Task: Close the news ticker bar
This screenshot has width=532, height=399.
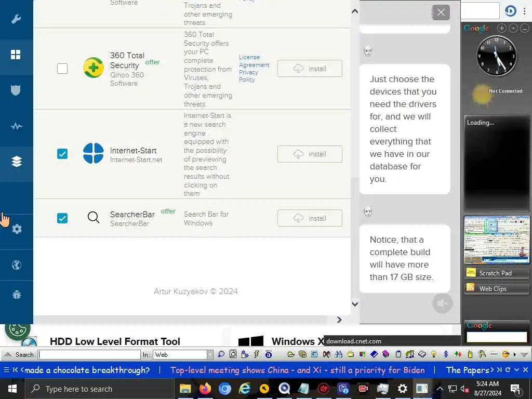Action: coord(525,369)
